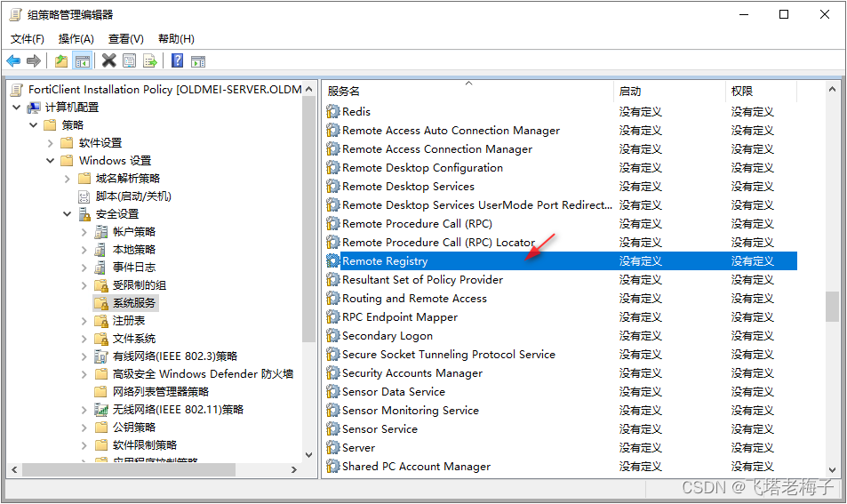Click the 事件日志 node icon
This screenshot has height=504, width=847.
(100, 268)
